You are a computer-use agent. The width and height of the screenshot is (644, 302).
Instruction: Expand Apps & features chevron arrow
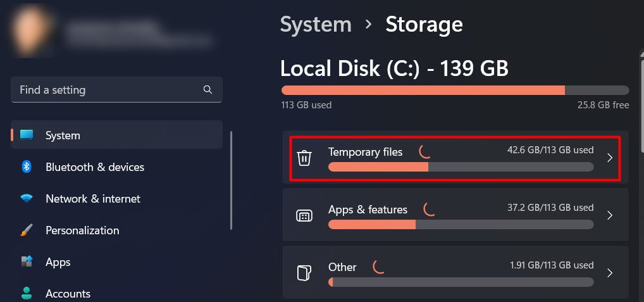(x=610, y=216)
